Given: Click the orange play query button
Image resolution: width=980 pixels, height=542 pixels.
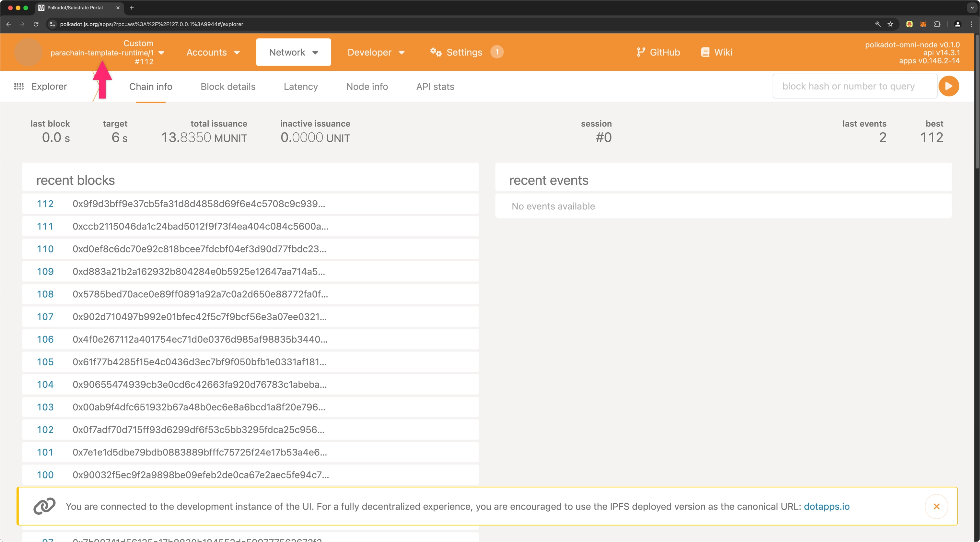Looking at the screenshot, I should click(x=949, y=86).
